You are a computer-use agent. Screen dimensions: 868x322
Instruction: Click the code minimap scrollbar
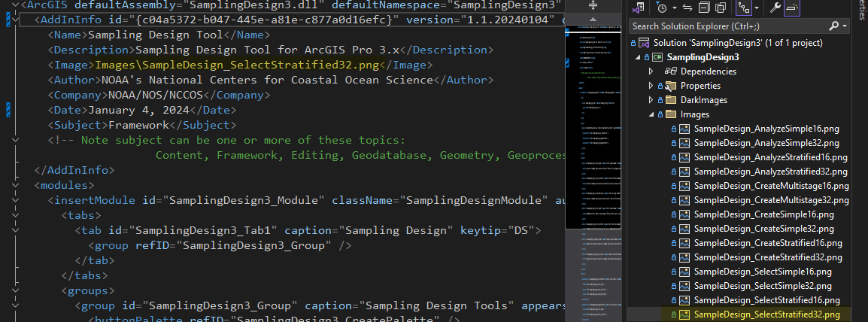coord(594,150)
